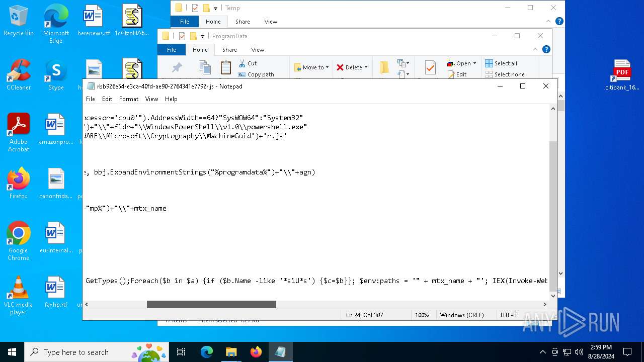Open Notepad Help menu
The height and width of the screenshot is (362, 644).
[x=171, y=99]
